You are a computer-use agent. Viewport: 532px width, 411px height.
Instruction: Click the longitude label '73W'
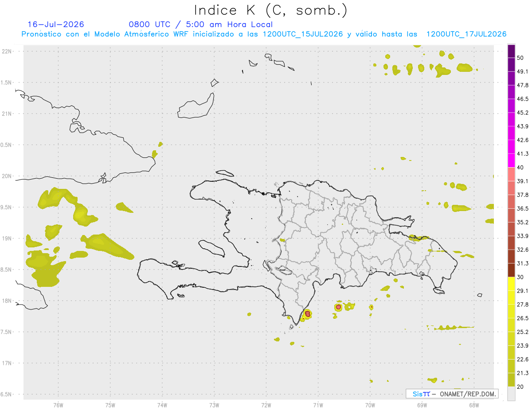[x=214, y=405]
